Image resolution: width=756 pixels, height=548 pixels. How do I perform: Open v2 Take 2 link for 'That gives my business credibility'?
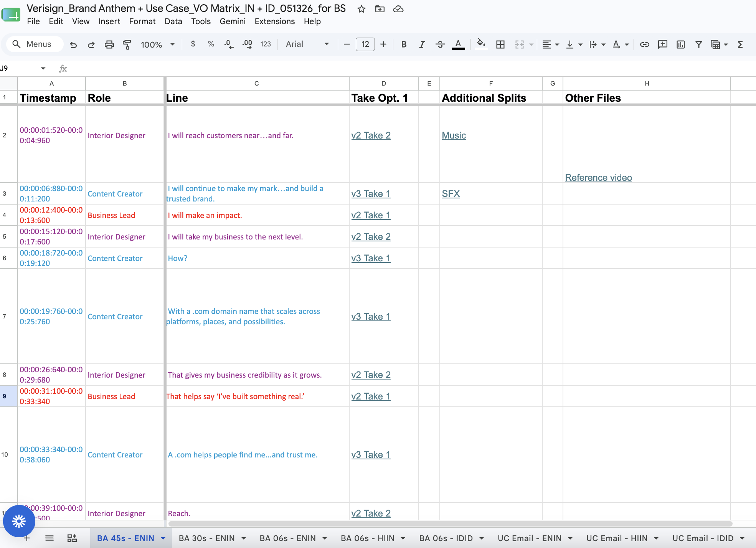coord(371,375)
